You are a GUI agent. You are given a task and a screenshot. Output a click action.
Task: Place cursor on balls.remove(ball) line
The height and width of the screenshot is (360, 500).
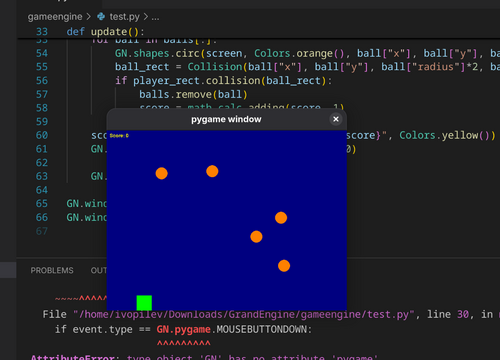click(193, 94)
